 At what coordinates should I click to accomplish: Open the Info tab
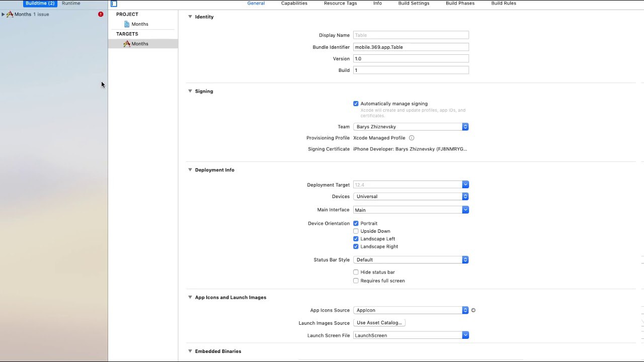(x=377, y=3)
